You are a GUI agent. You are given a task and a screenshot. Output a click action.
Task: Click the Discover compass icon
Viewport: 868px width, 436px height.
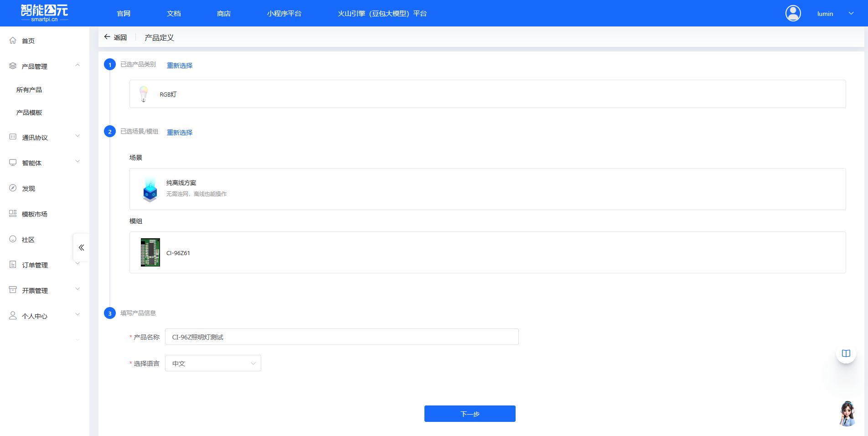click(x=13, y=188)
